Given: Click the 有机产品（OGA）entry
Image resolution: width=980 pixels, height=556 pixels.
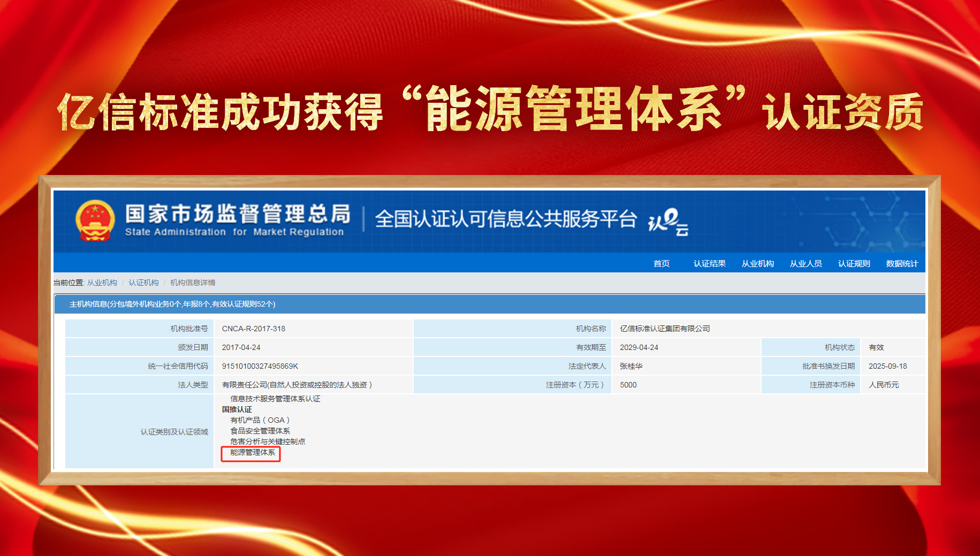Looking at the screenshot, I should (259, 420).
